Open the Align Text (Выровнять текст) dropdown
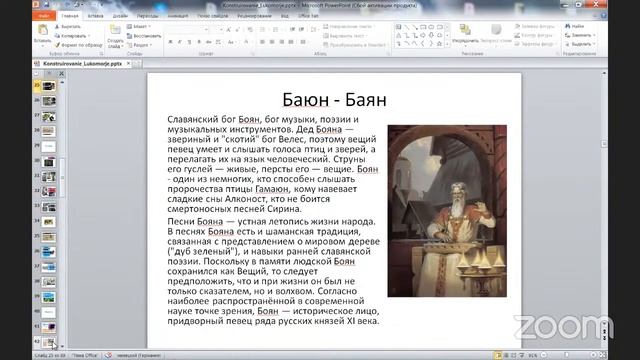 coord(346,36)
